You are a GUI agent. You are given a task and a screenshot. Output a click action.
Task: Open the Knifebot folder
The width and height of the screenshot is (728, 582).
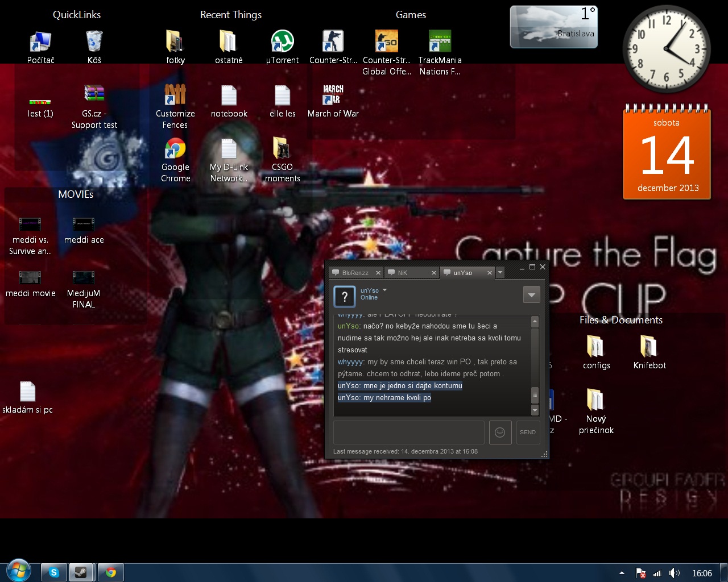tap(650, 352)
